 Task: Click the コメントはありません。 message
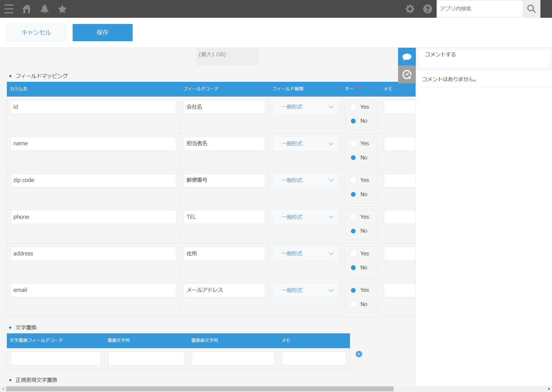click(x=449, y=79)
